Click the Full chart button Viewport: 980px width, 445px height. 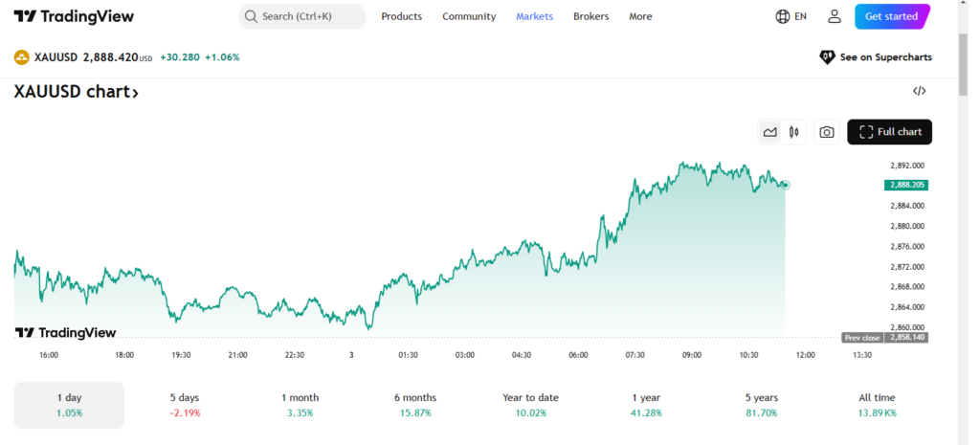889,132
